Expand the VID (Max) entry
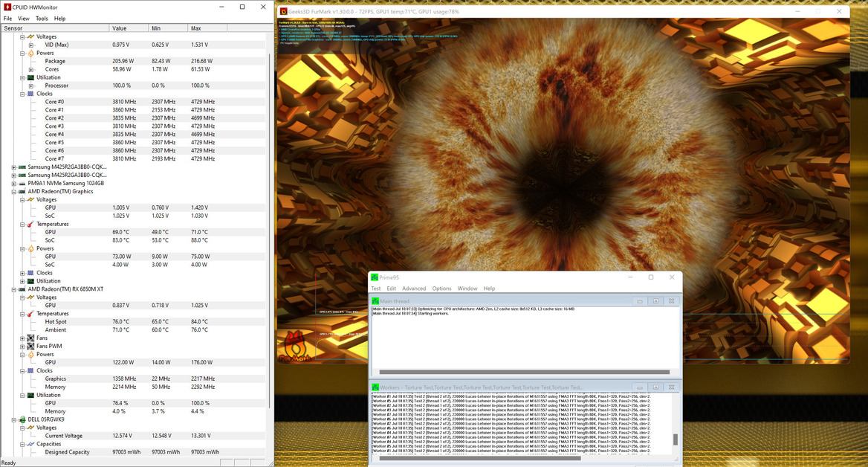This screenshot has height=467, width=868. pos(31,45)
